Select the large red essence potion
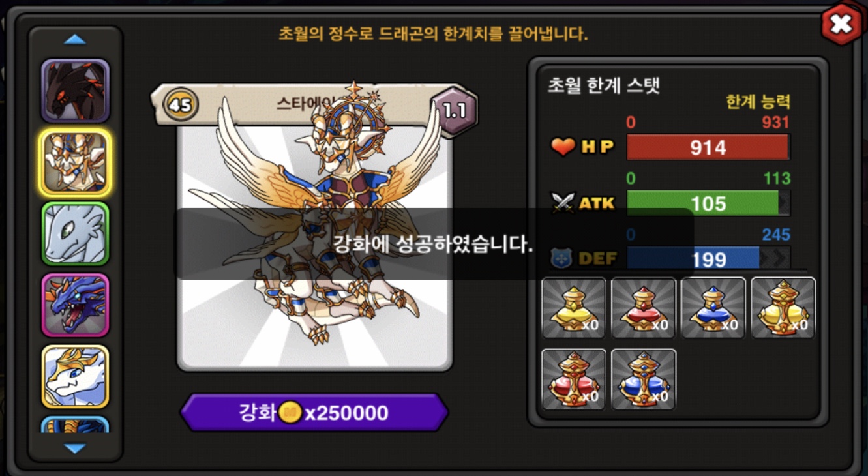The height and width of the screenshot is (476, 868). pyautogui.click(x=574, y=379)
